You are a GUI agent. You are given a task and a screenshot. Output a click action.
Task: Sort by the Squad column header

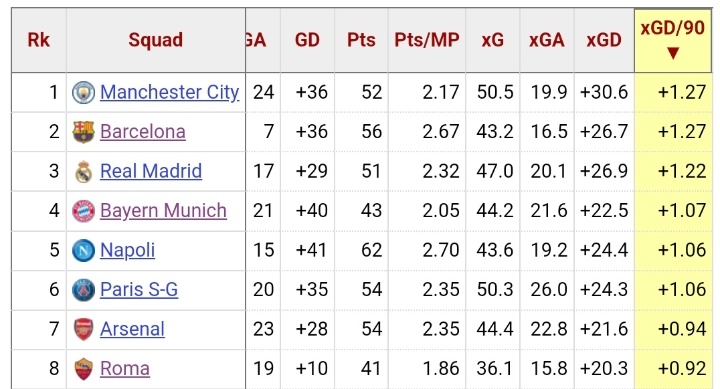click(x=156, y=40)
